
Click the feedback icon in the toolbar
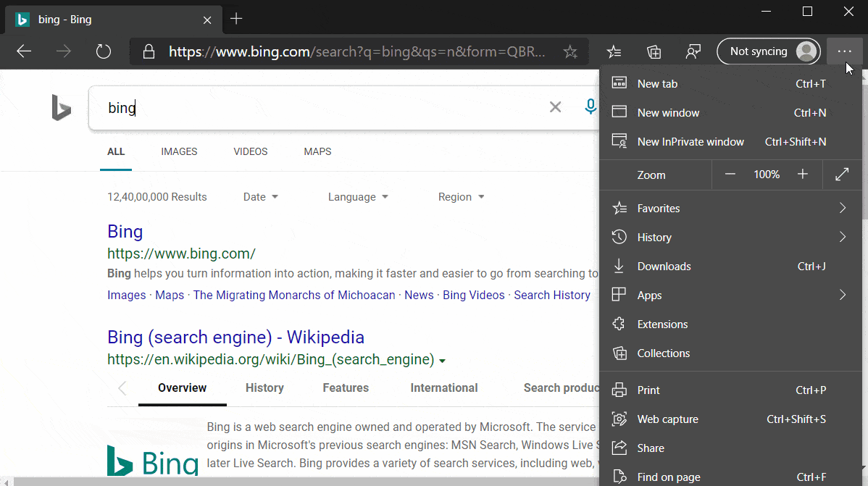point(693,51)
